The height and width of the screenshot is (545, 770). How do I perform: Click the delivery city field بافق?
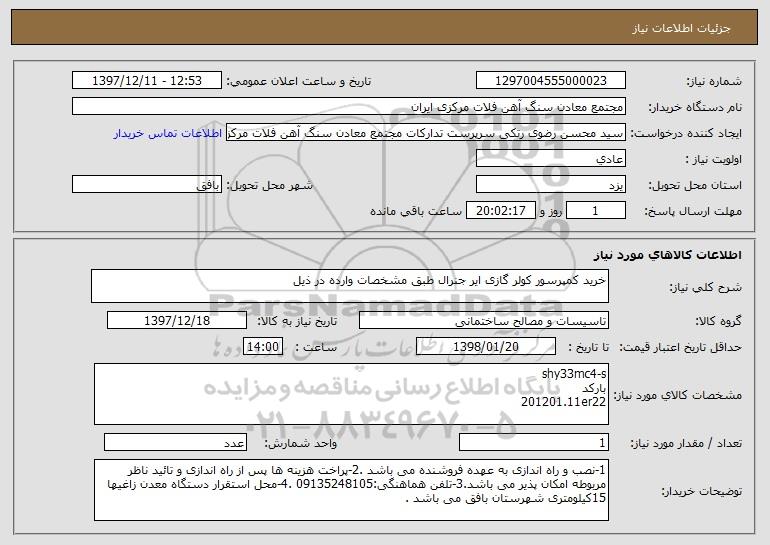147,185
